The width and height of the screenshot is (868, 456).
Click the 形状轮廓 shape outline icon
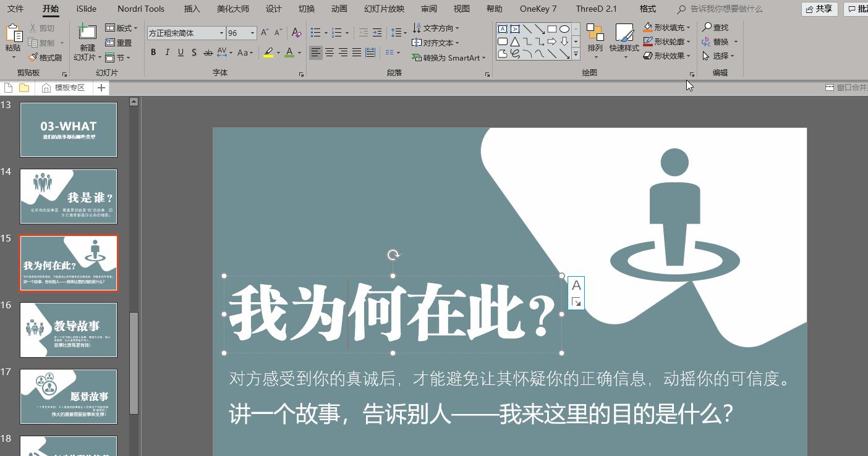point(666,41)
